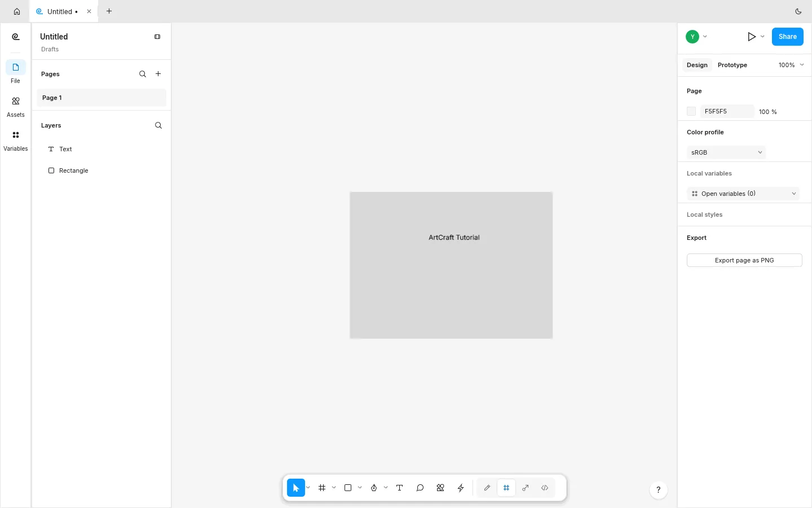812x508 pixels.
Task: Switch to Dev mode code icon
Action: [545, 488]
